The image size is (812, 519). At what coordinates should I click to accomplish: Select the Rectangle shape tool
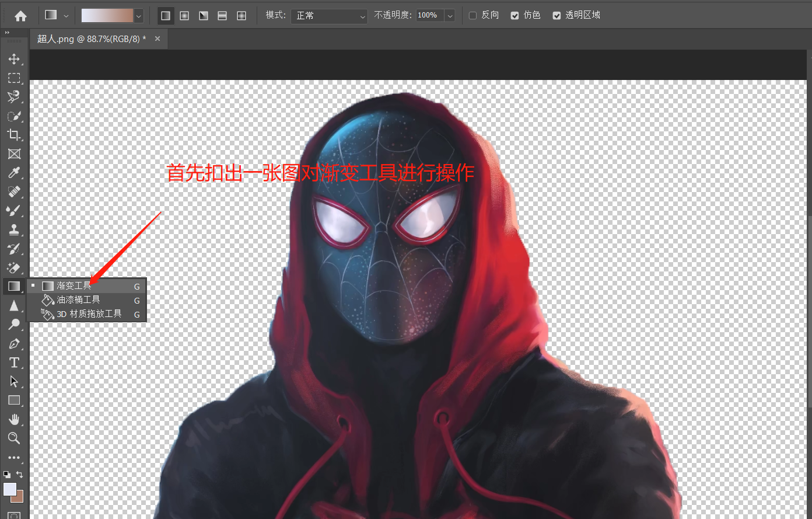pos(14,400)
